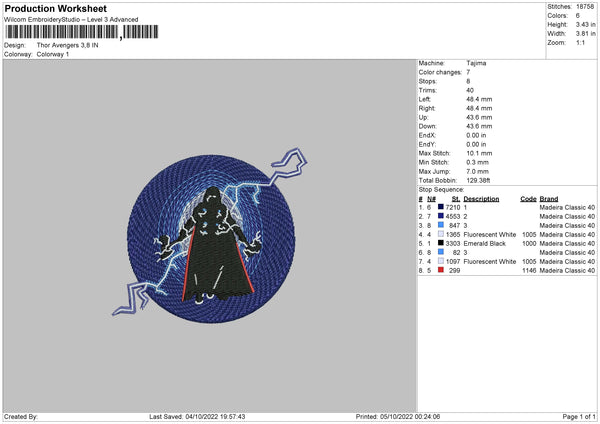Click the Thor embroidery design preview
600x424 pixels.
(210, 235)
